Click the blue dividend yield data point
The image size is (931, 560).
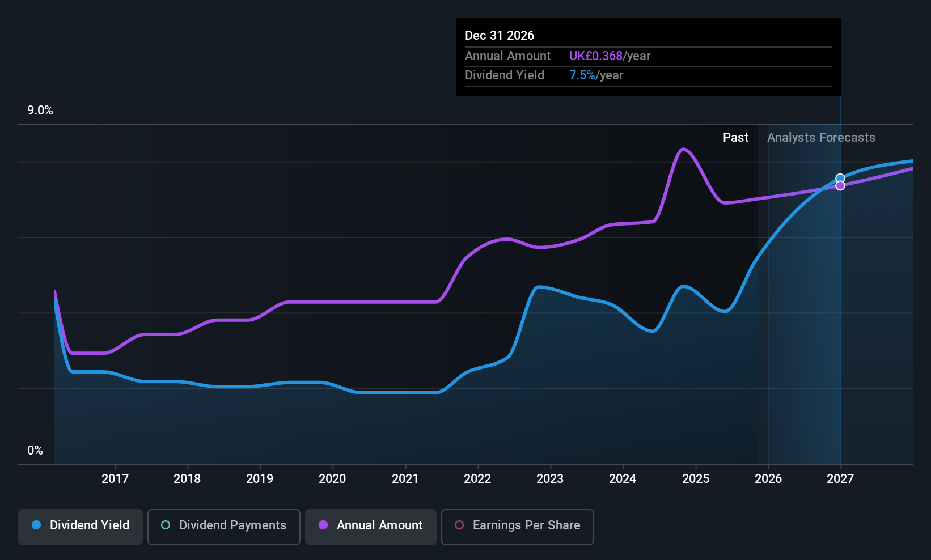tap(840, 179)
